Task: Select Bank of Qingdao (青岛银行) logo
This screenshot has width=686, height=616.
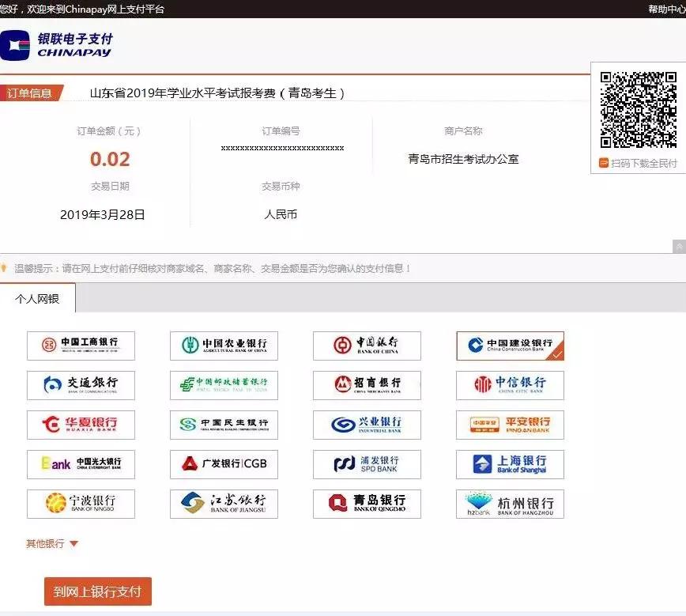Action: [367, 504]
